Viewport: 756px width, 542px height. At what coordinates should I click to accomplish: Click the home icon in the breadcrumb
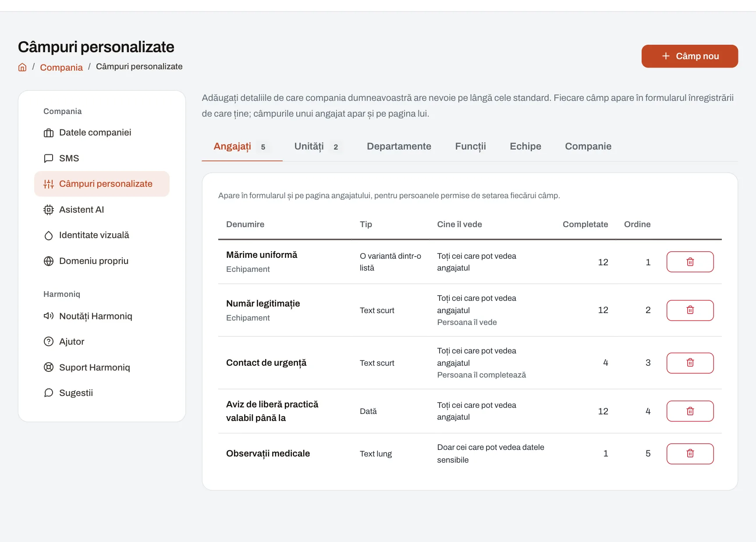click(22, 67)
